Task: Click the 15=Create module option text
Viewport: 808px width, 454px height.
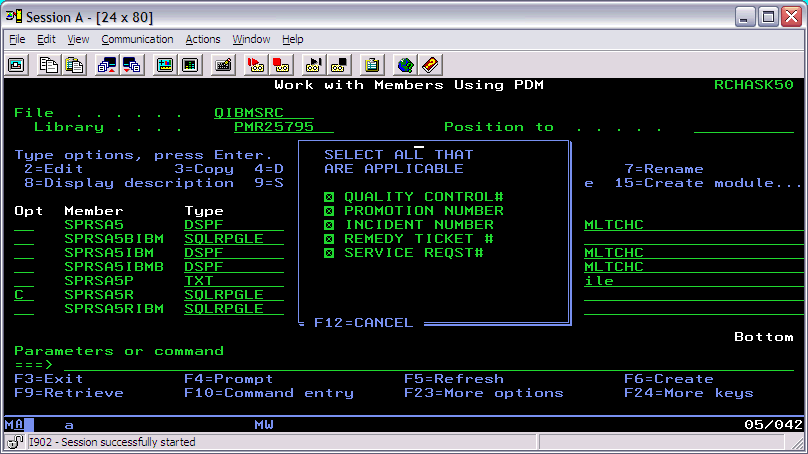Action: [709, 183]
